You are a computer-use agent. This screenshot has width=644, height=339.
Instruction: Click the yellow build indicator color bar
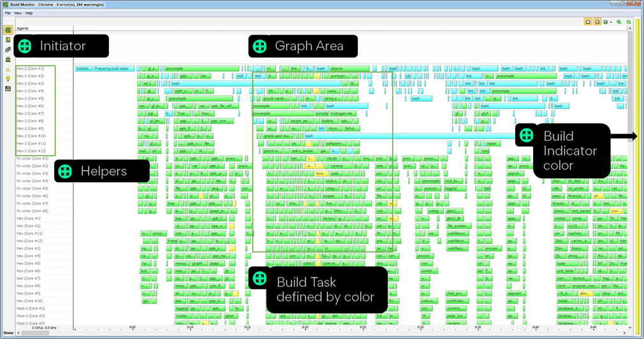click(x=638, y=178)
